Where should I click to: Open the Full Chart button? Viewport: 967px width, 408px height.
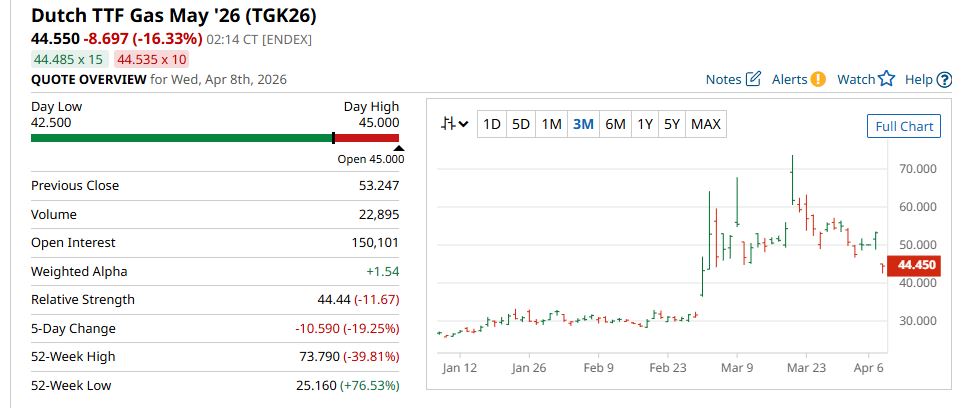(x=904, y=126)
